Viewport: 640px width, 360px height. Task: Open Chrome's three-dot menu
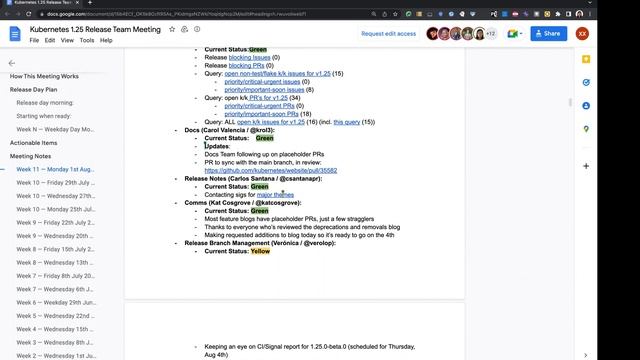tap(590, 14)
